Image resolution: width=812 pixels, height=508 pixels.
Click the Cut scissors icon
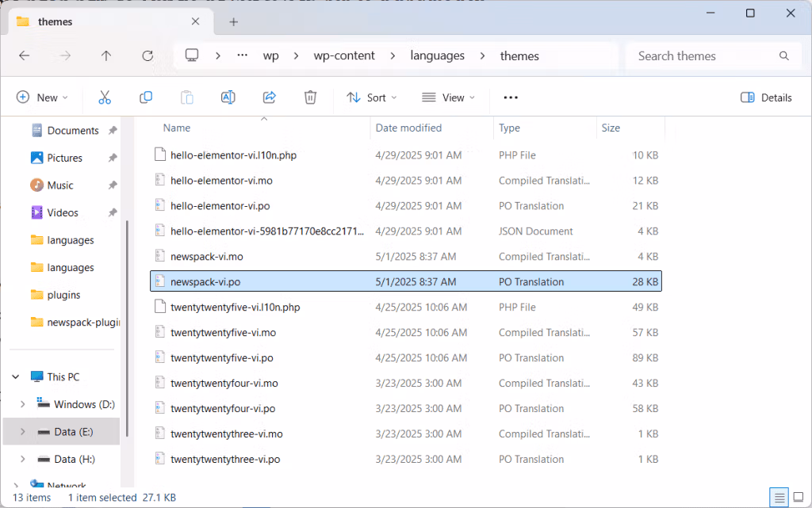(x=105, y=97)
